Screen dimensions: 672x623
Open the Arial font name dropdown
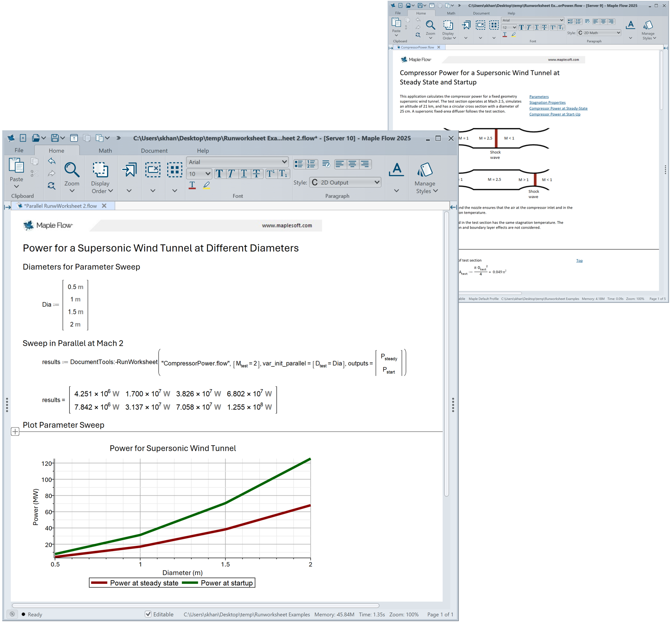pos(237,162)
